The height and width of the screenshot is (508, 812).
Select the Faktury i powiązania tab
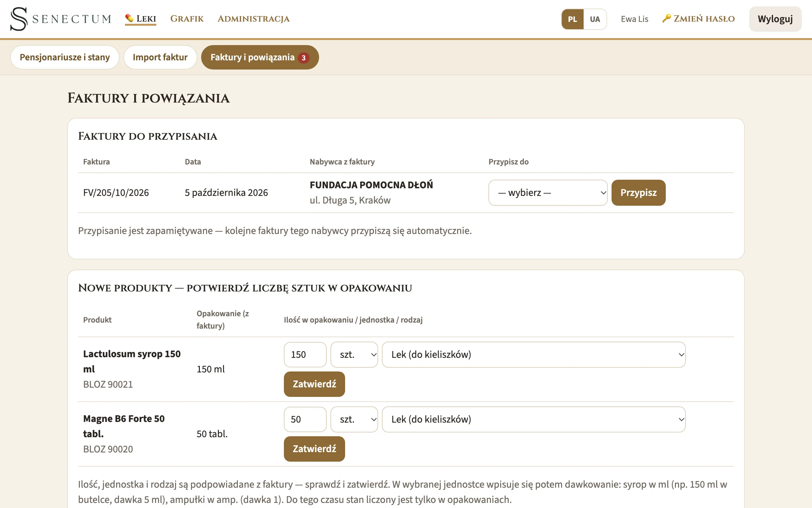click(x=260, y=57)
